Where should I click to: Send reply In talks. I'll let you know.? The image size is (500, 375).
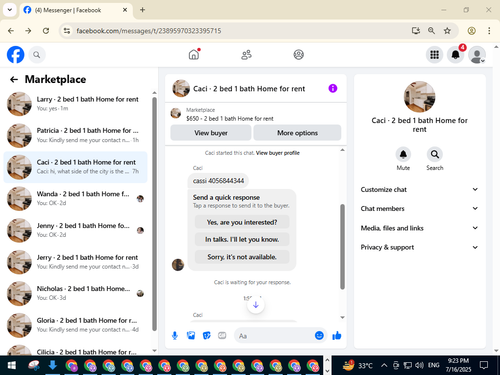[242, 239]
